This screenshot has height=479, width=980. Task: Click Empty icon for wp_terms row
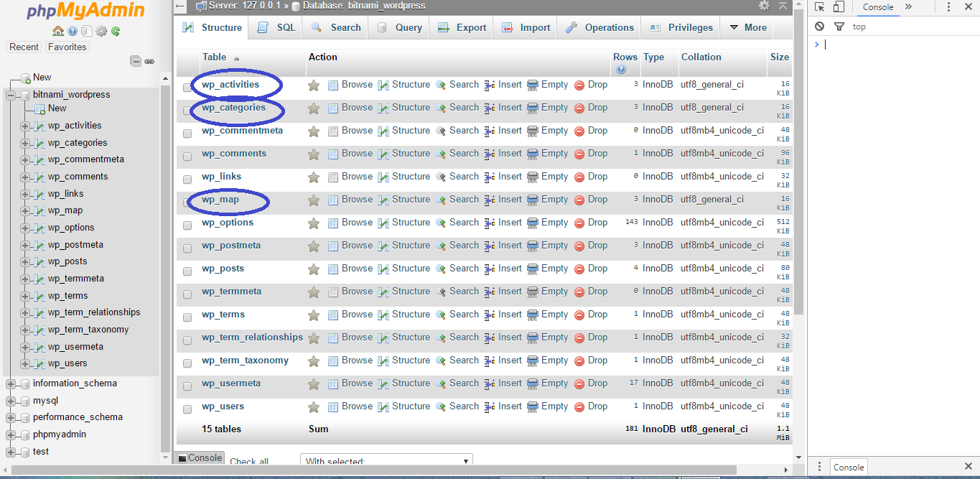(x=533, y=315)
